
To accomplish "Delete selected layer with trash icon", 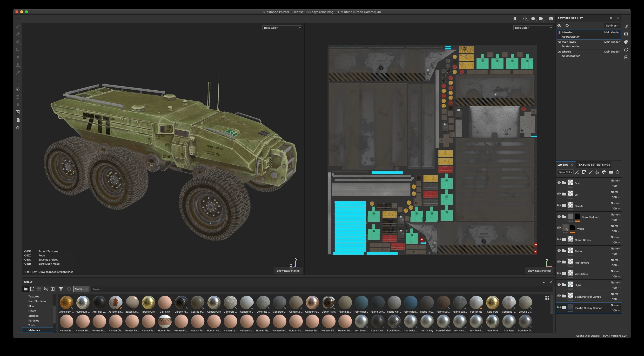I will [x=617, y=172].
